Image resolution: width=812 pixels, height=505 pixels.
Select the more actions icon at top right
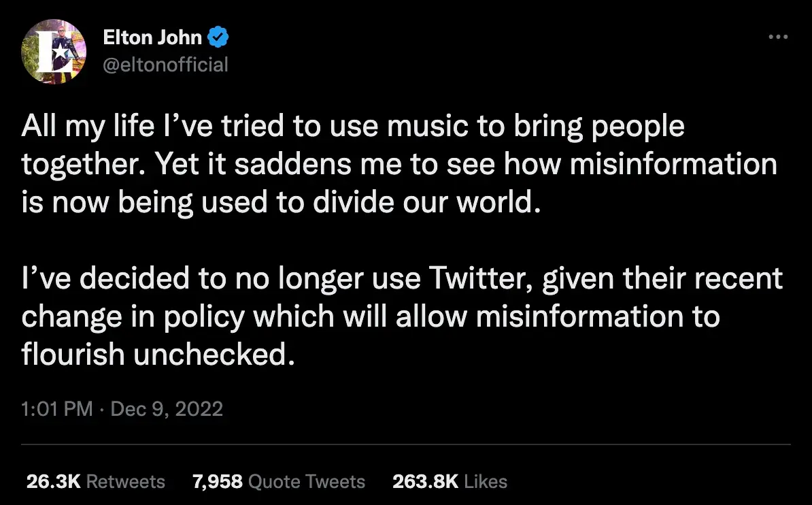click(x=777, y=37)
